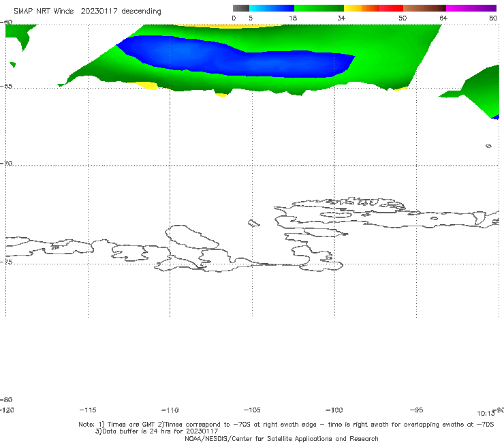The image size is (504, 443).
Task: Click the latitude label "-80"
Action: 6,399
